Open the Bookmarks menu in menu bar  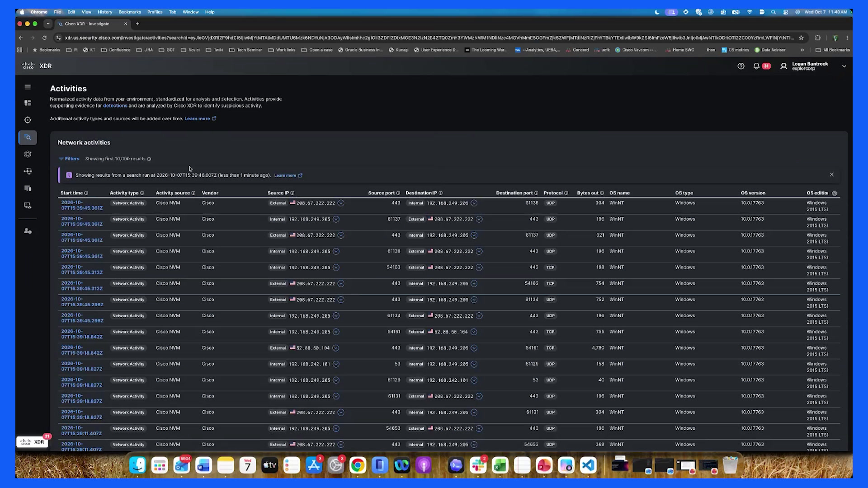click(130, 12)
